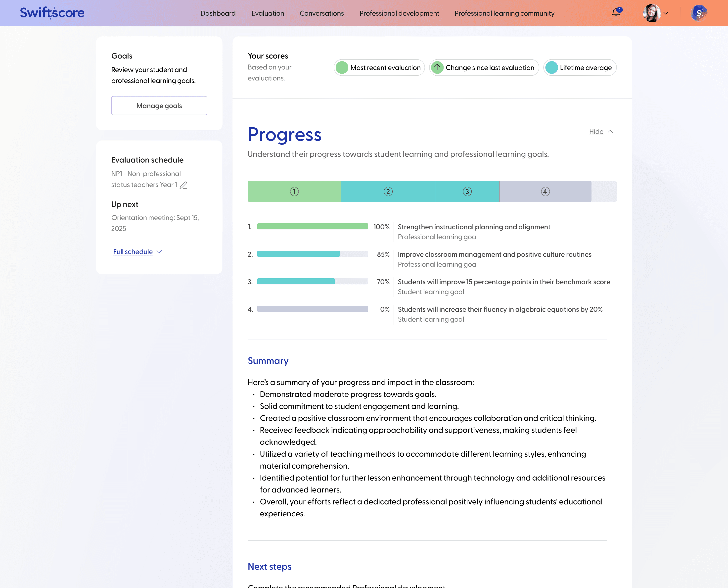The height and width of the screenshot is (588, 728).
Task: Toggle Change since last evaluation filter
Action: tap(484, 68)
